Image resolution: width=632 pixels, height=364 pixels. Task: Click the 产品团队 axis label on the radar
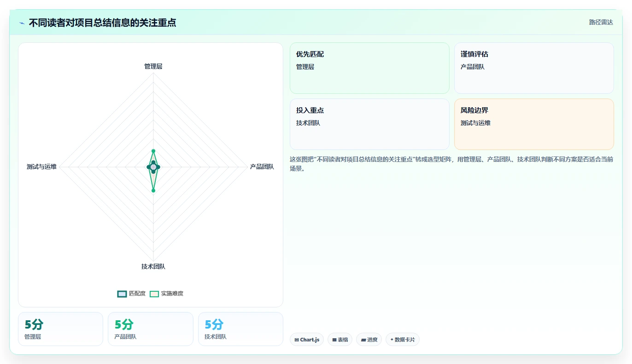click(262, 167)
